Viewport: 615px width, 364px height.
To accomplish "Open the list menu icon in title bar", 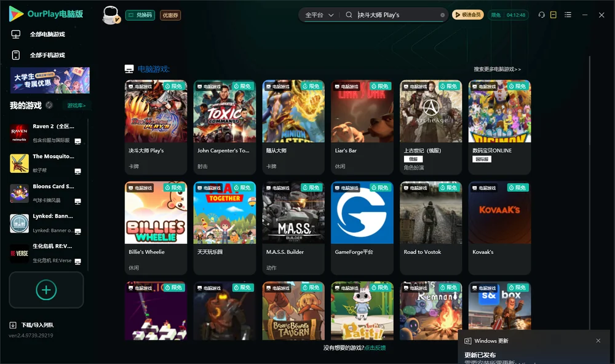I will coord(568,15).
